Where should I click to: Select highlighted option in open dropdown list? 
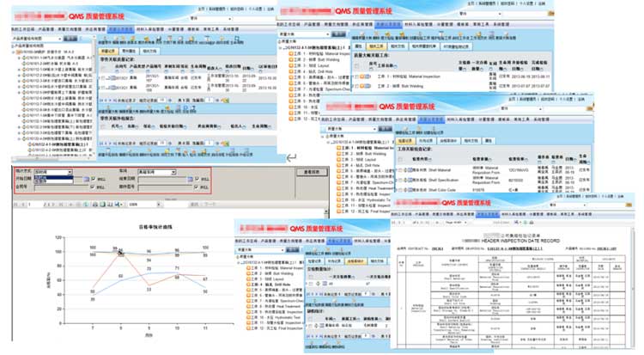[x=54, y=178]
